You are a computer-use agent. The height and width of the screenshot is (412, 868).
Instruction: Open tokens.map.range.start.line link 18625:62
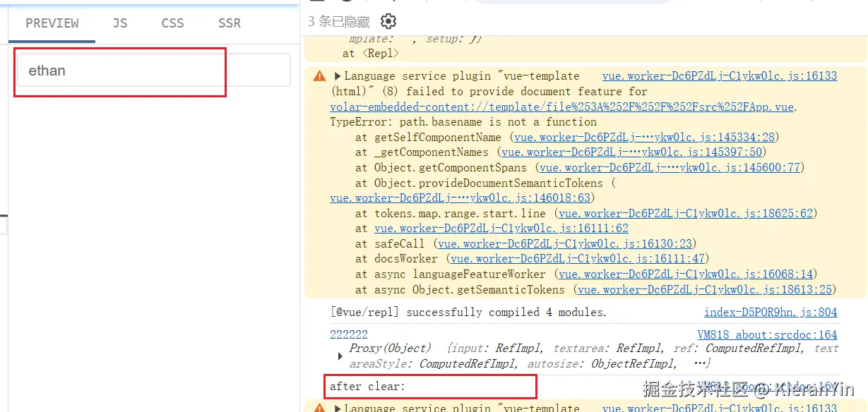(686, 214)
